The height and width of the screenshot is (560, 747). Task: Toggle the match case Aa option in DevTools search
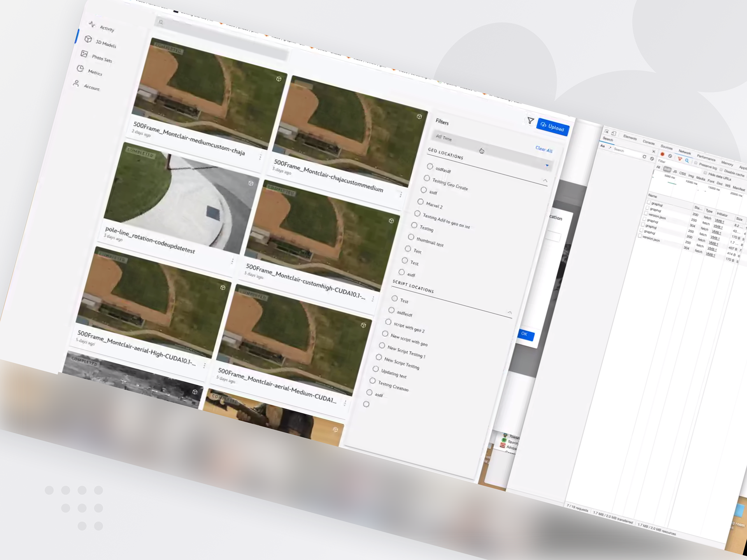click(x=603, y=146)
